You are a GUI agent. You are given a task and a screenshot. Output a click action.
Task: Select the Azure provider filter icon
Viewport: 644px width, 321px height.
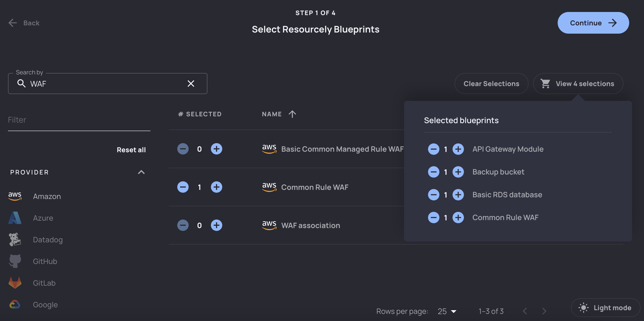[15, 218]
